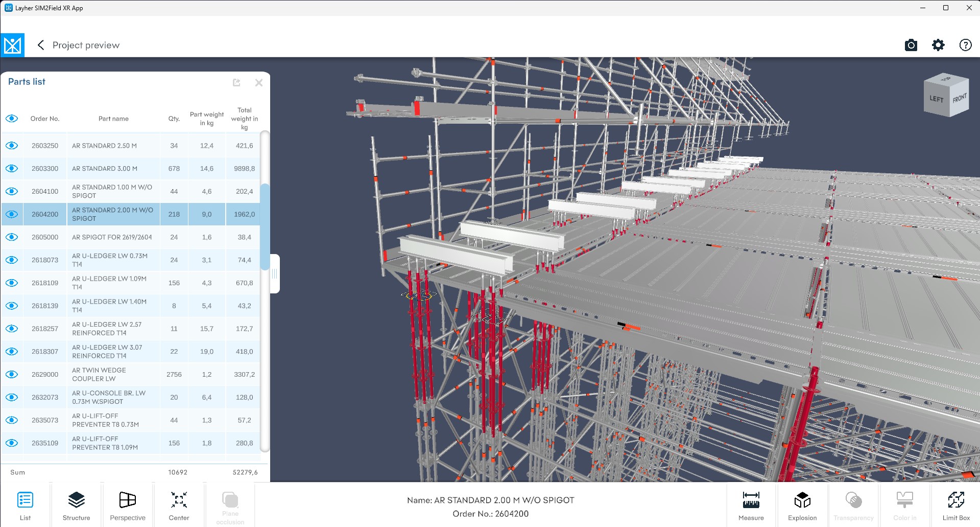The image size is (980, 527).
Task: Toggle Explosion view
Action: (x=802, y=505)
